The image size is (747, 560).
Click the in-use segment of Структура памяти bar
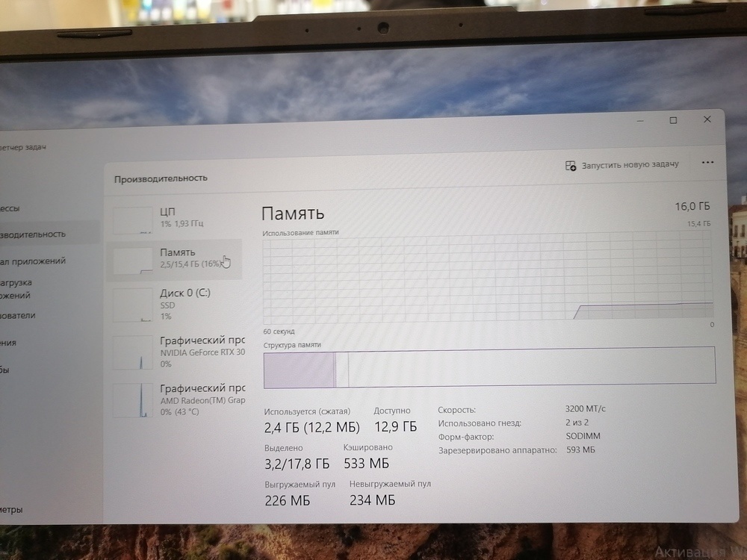(x=299, y=370)
